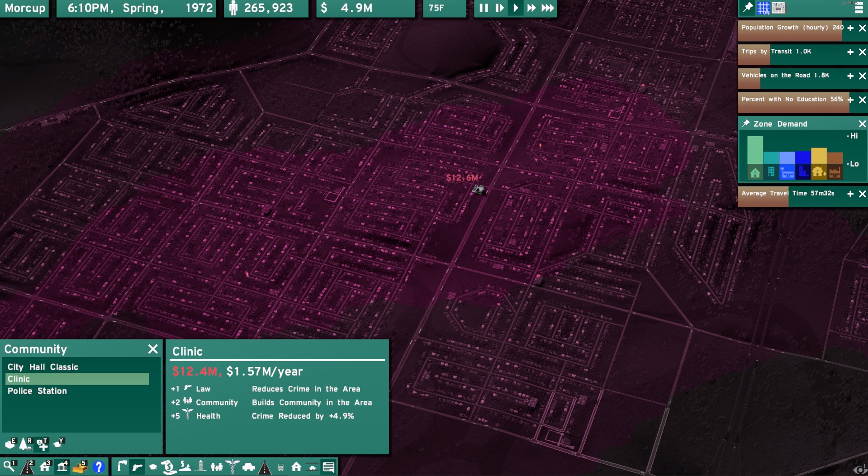Screen dimensions: 868x476
Task: Choose the Utilities category (E)
Action: tap(10, 444)
